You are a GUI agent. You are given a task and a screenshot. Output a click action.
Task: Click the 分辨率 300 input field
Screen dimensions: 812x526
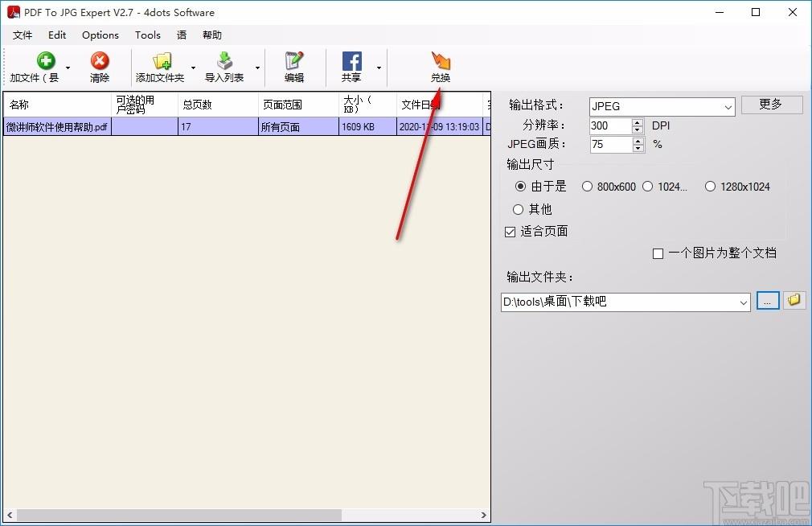click(x=610, y=125)
